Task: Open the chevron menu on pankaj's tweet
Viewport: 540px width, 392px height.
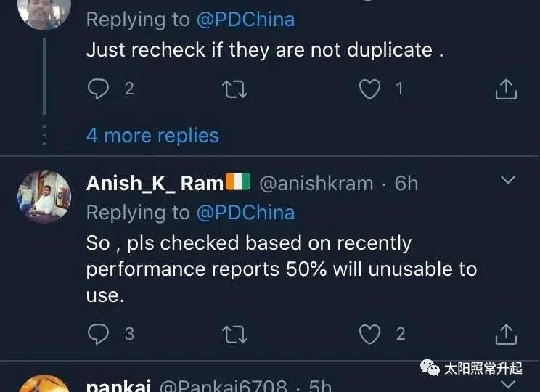Action: coord(508,385)
